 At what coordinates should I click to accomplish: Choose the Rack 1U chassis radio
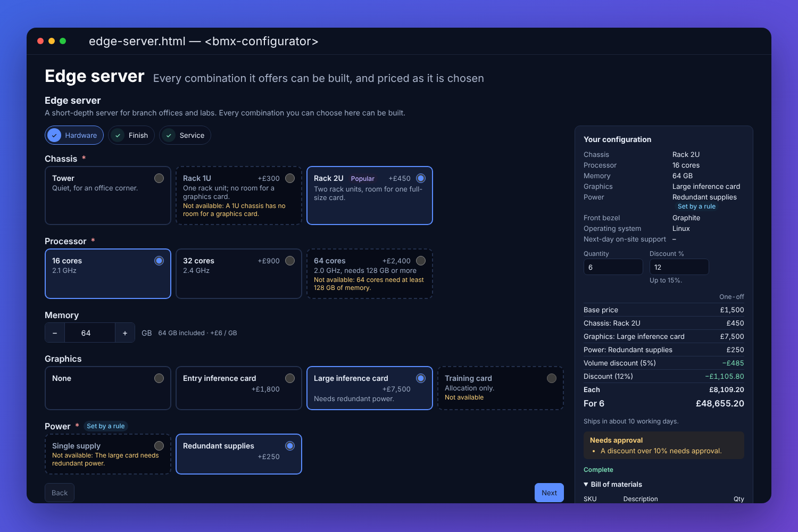coord(290,178)
